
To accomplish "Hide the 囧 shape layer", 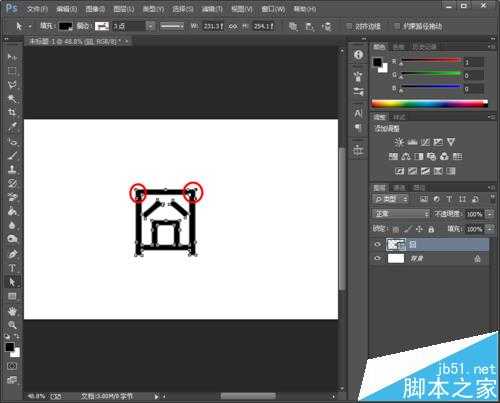I will (x=377, y=245).
